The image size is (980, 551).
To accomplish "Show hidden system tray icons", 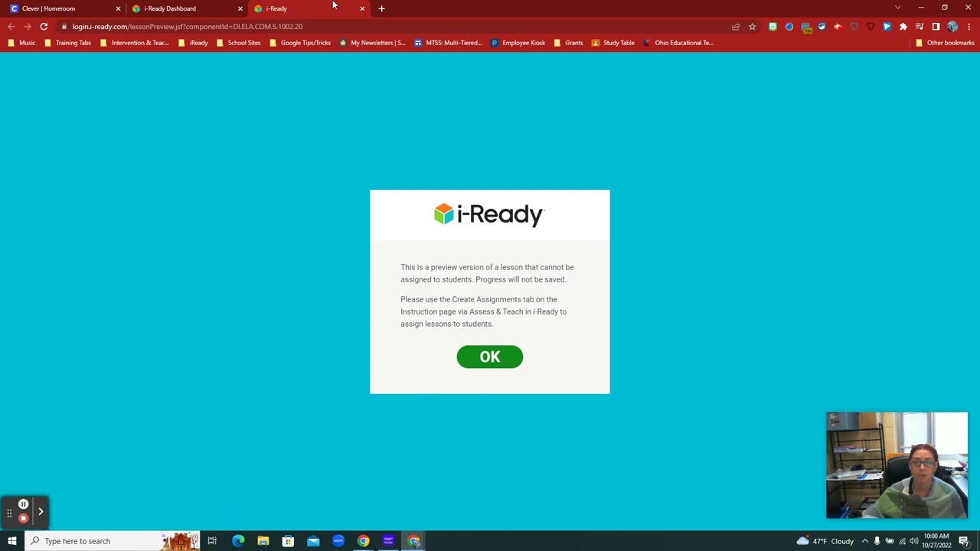I will coord(865,541).
